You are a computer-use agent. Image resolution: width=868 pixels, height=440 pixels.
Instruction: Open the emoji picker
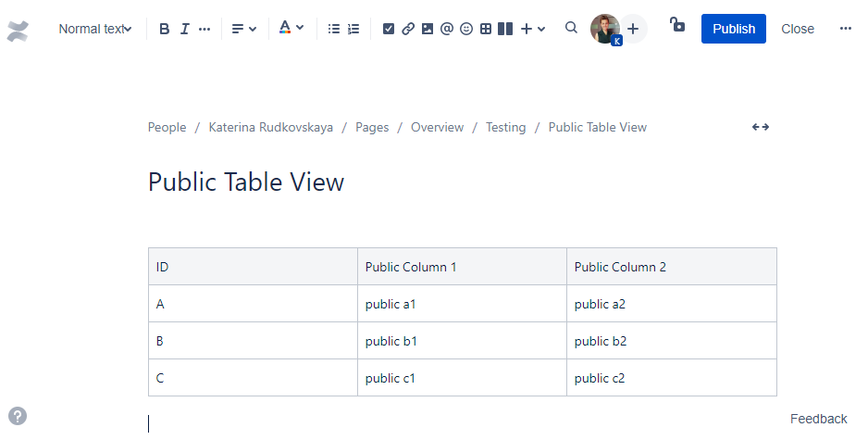466,29
